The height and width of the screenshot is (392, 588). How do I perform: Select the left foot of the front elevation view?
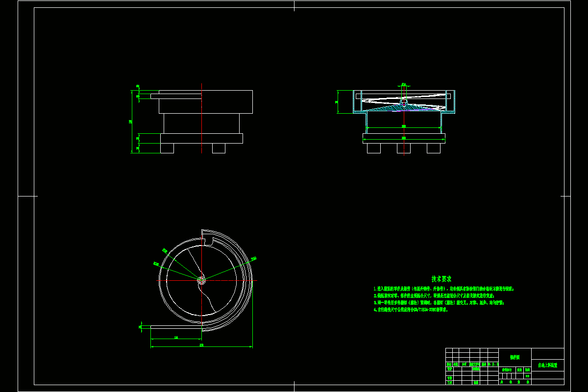coord(167,148)
